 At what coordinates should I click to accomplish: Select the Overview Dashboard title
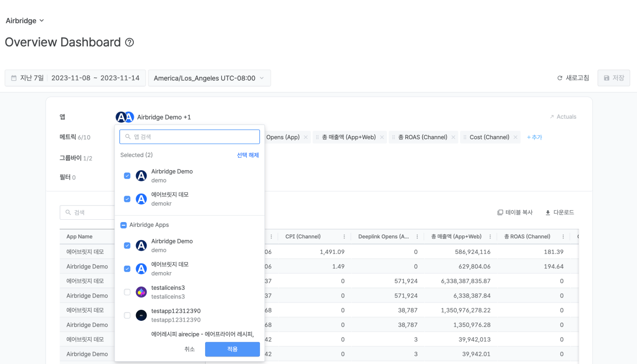pos(63,42)
